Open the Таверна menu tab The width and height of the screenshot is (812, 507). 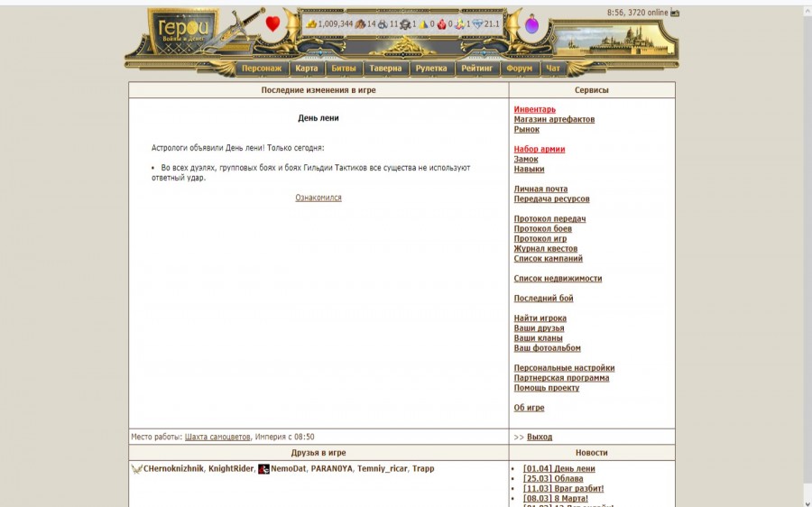[385, 69]
